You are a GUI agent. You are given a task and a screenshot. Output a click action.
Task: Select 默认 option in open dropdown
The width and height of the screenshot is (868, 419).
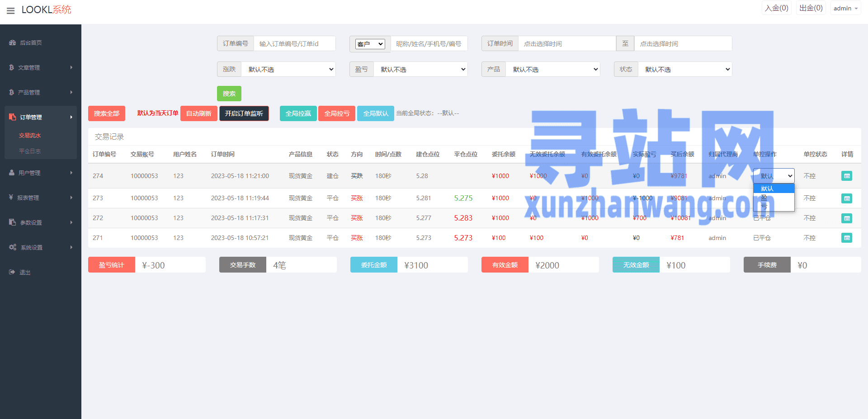[x=774, y=188]
